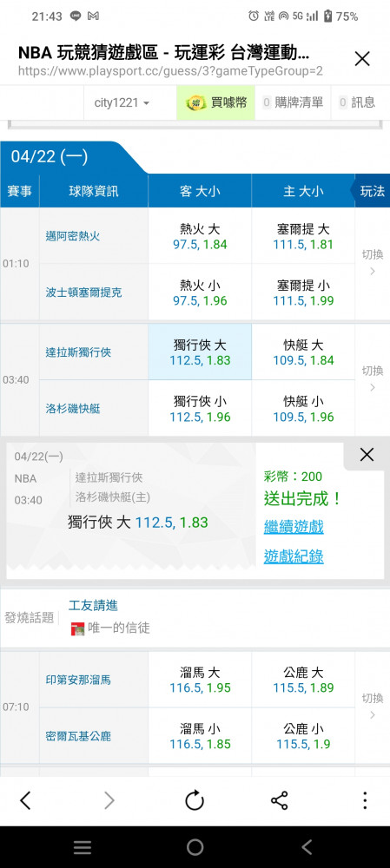Open the share icon in bottom bar
Viewport: 390px width, 868px height.
(x=279, y=800)
